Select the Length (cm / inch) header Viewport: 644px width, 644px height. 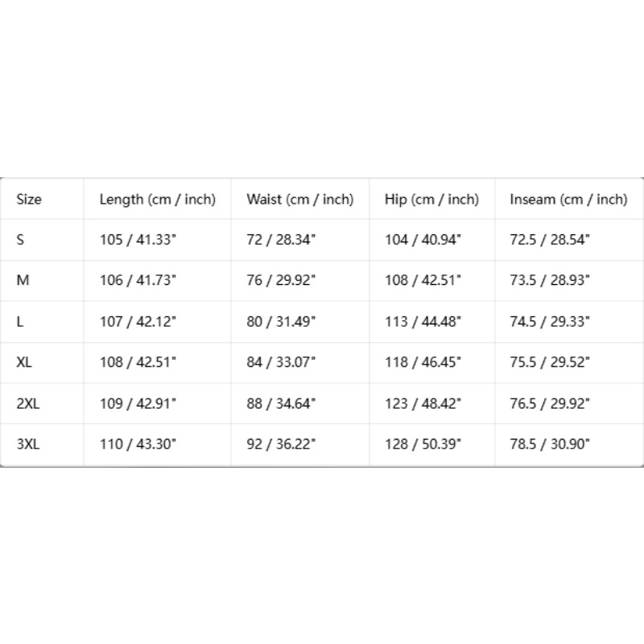[x=157, y=199]
